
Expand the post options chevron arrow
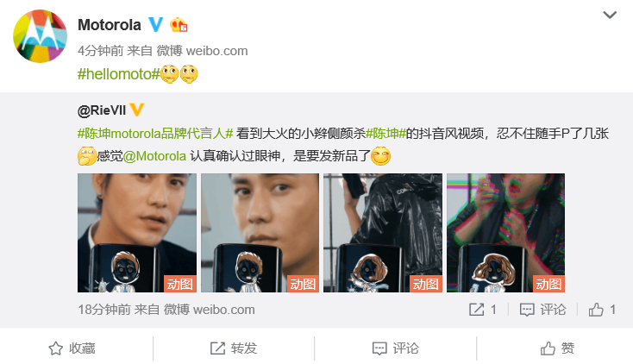[610, 15]
